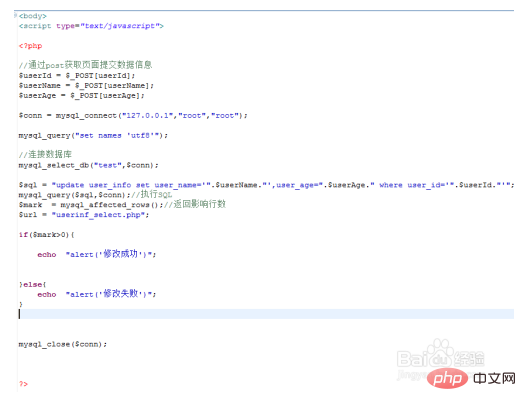Image resolution: width=526 pixels, height=411 pixels.
Task: Click the mysql_close($conn); line
Action: coord(63,344)
